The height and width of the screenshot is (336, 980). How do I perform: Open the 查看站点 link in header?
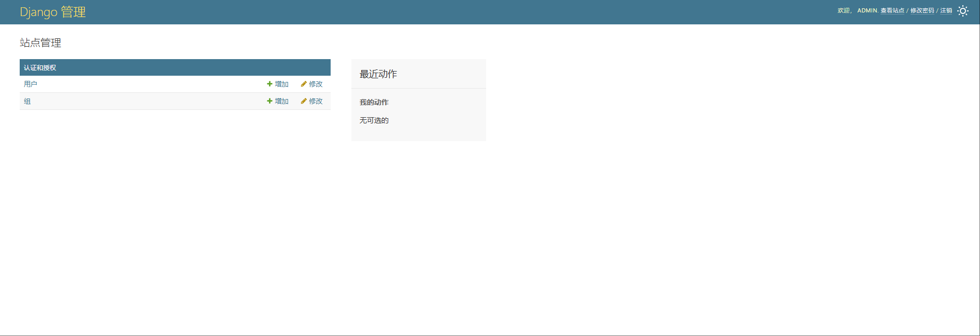click(892, 11)
